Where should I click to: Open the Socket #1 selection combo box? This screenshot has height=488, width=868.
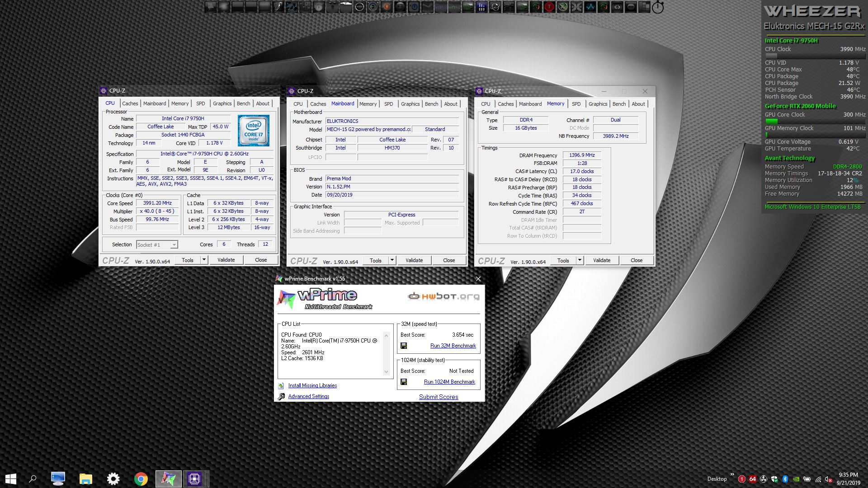pos(157,244)
